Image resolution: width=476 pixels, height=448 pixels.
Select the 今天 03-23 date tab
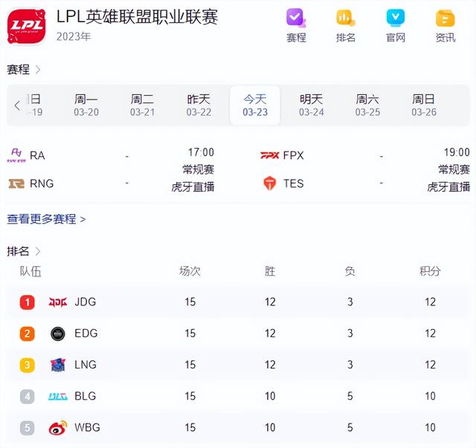pos(255,105)
